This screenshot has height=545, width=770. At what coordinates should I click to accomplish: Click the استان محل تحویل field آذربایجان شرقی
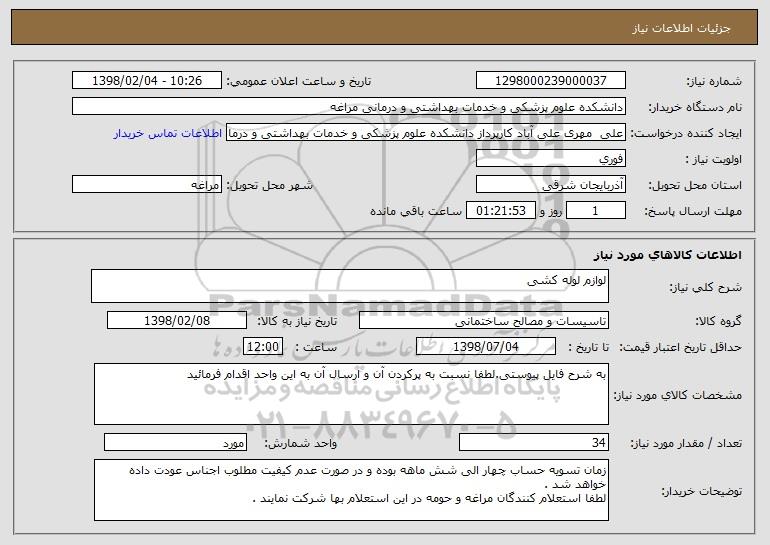tap(550, 185)
